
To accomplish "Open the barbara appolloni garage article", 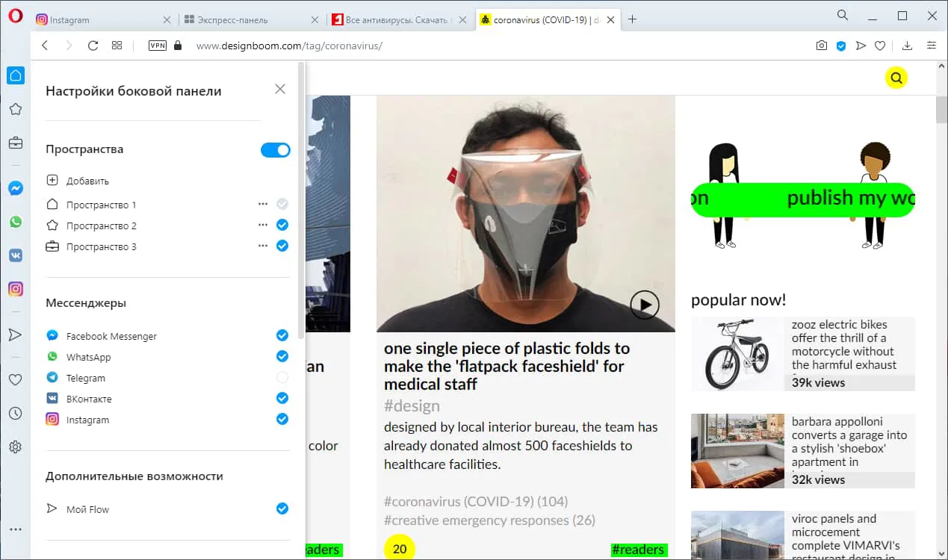I will pyautogui.click(x=849, y=442).
